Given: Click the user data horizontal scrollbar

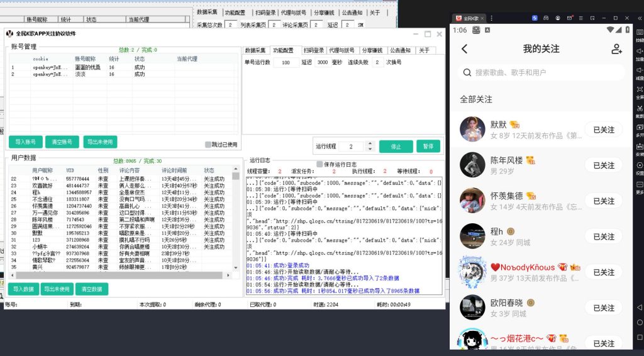Looking at the screenshot, I should tap(119, 275).
